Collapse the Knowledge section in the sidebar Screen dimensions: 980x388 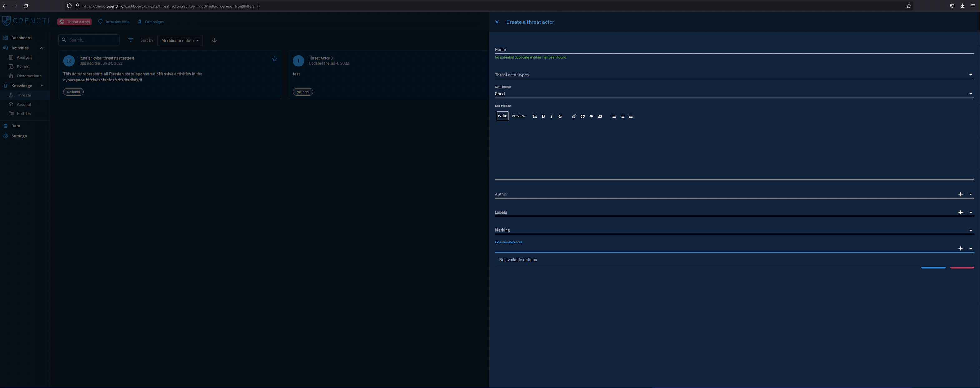pos(42,86)
